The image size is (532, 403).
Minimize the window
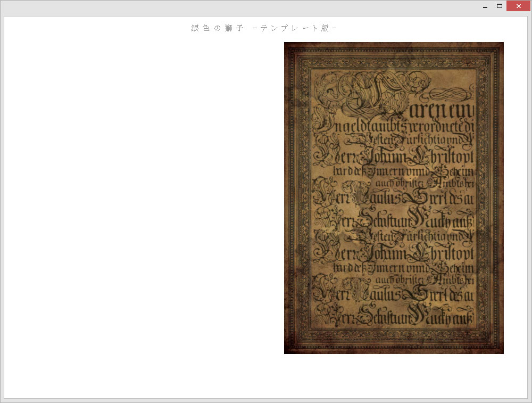tap(485, 6)
